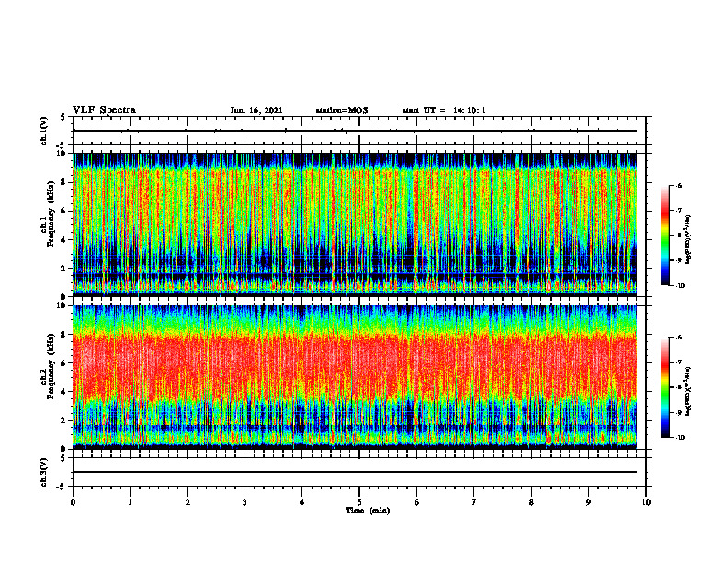Click the "6" kHz tick on ch.1 frequency axis
This screenshot has width=728, height=563.
click(63, 211)
